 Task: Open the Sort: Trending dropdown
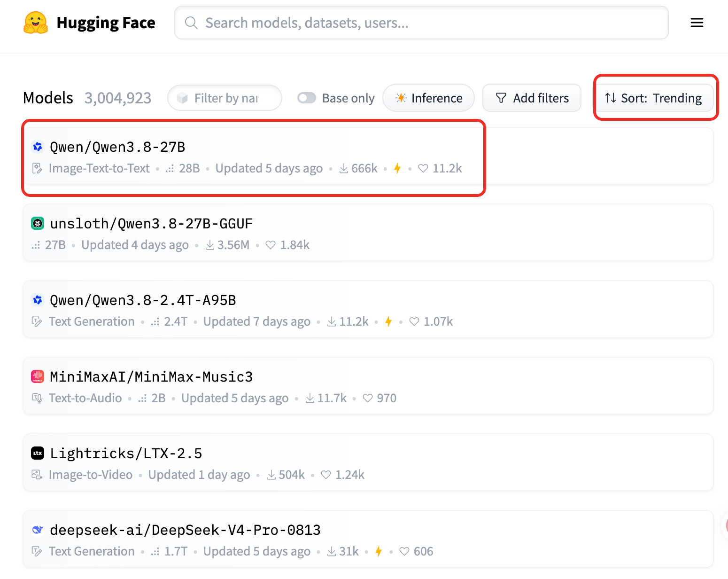point(655,98)
